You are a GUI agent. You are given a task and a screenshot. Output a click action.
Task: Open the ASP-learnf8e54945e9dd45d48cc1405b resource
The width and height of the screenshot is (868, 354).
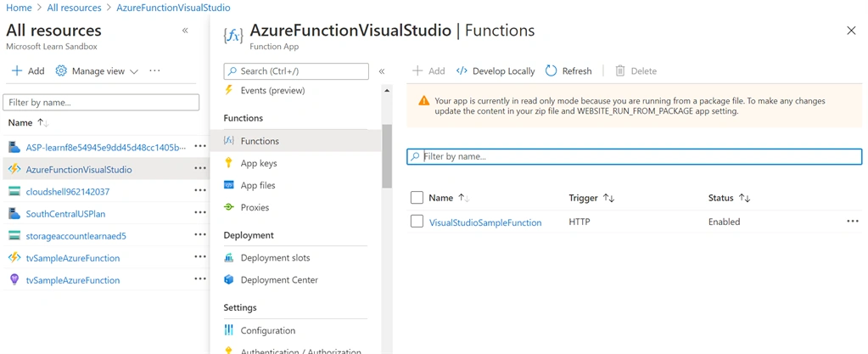pos(106,148)
